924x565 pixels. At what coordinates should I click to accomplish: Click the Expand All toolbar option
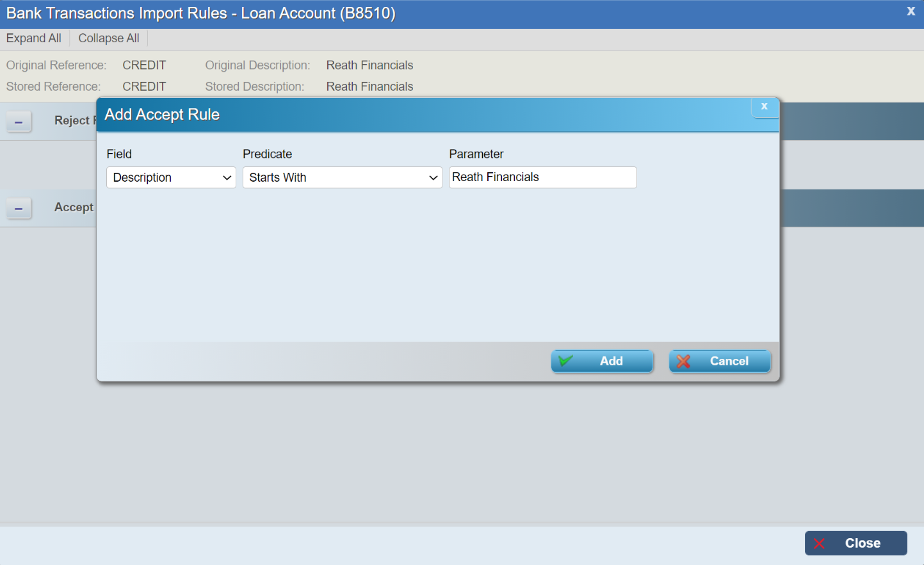coord(34,38)
